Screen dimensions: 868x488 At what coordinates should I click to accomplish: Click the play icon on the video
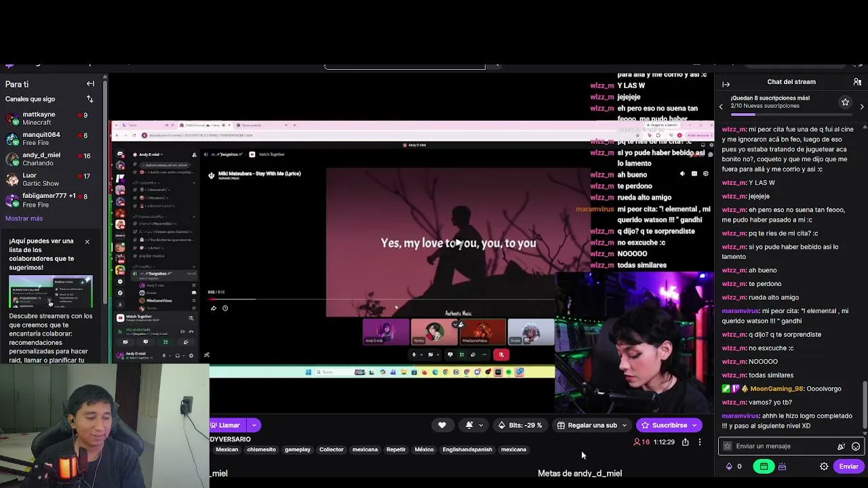[x=459, y=243]
